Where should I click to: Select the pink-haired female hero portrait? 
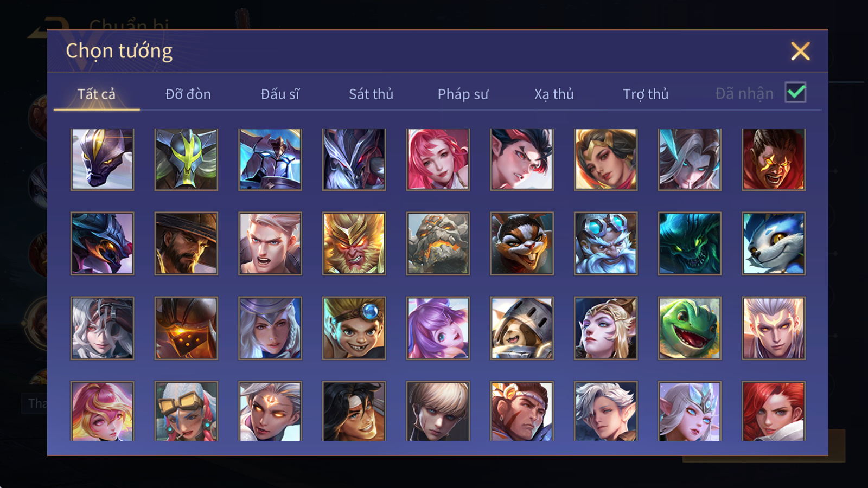pos(438,159)
